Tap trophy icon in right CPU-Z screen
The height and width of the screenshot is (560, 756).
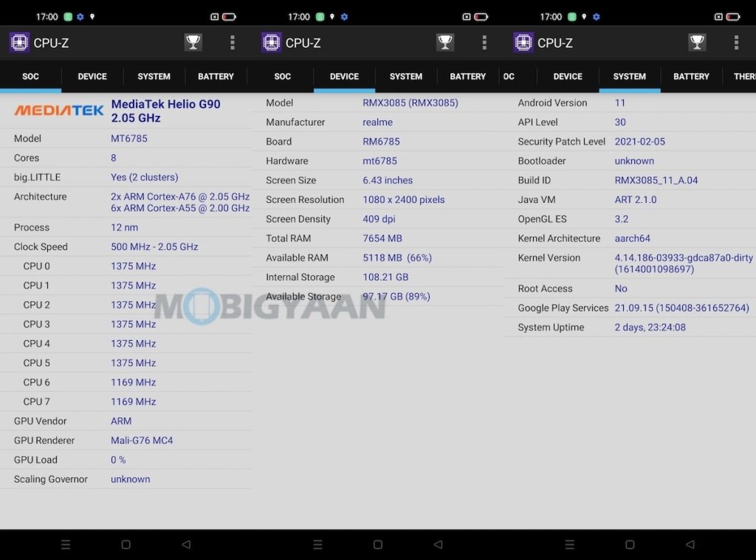tap(697, 42)
